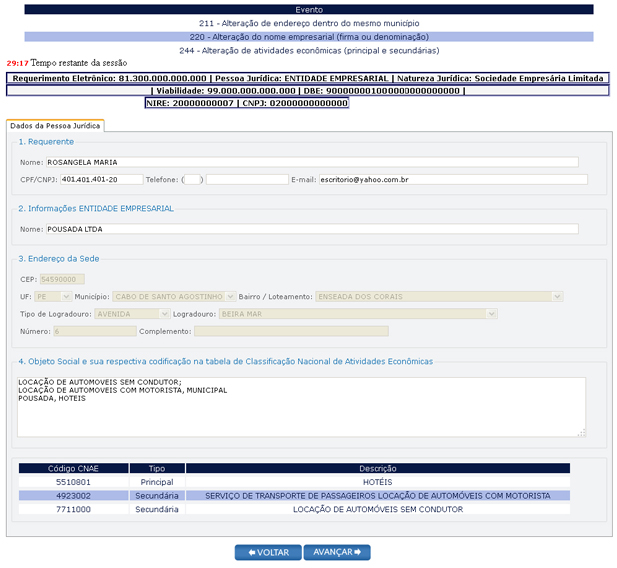Select event 244 economic activities change
This screenshot has height=568, width=617.
point(308,50)
